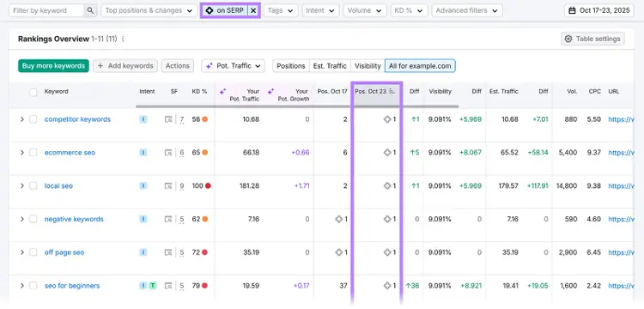Check the competitor keywords row checkbox
Image resolution: width=644 pixels, height=309 pixels.
point(33,119)
